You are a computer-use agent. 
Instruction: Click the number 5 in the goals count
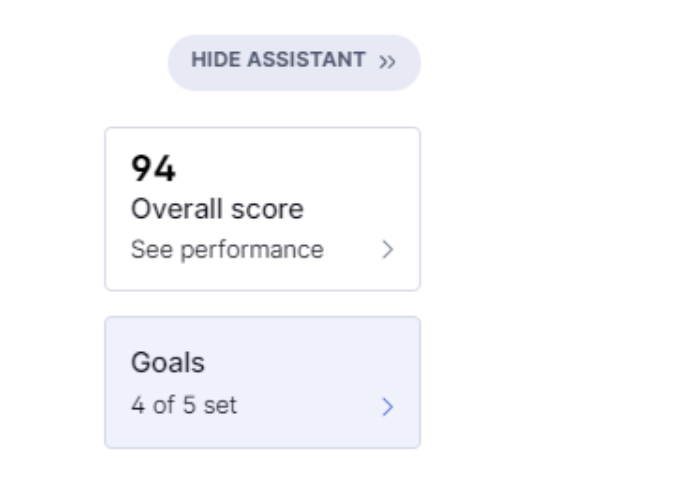[189, 405]
